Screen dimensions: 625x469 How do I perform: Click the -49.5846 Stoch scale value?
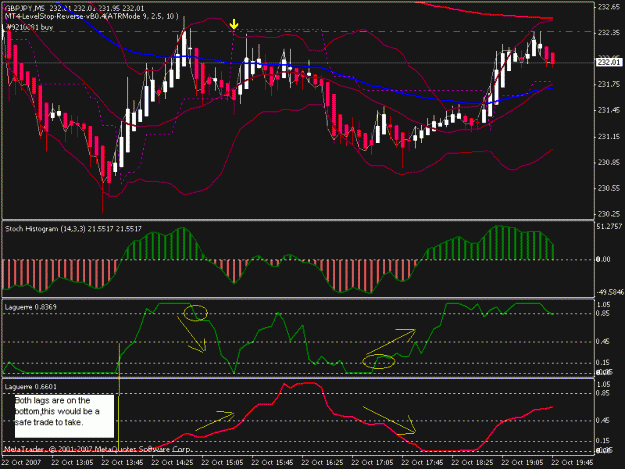pyautogui.click(x=610, y=292)
